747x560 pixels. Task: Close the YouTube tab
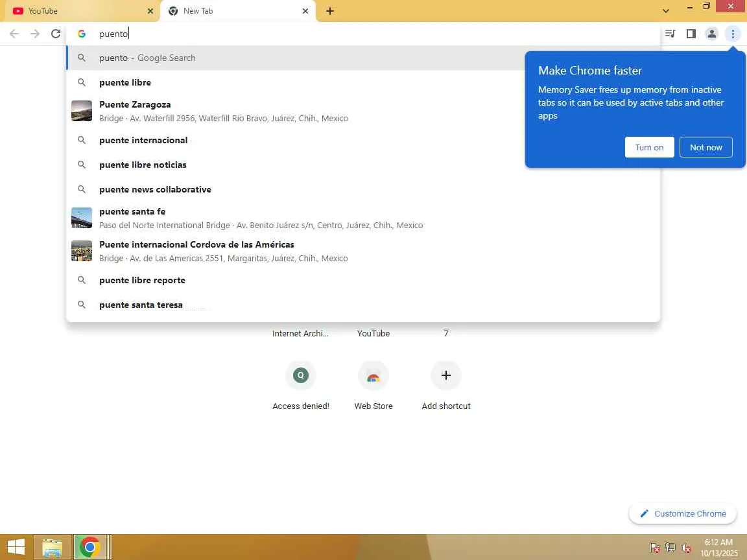pyautogui.click(x=150, y=11)
